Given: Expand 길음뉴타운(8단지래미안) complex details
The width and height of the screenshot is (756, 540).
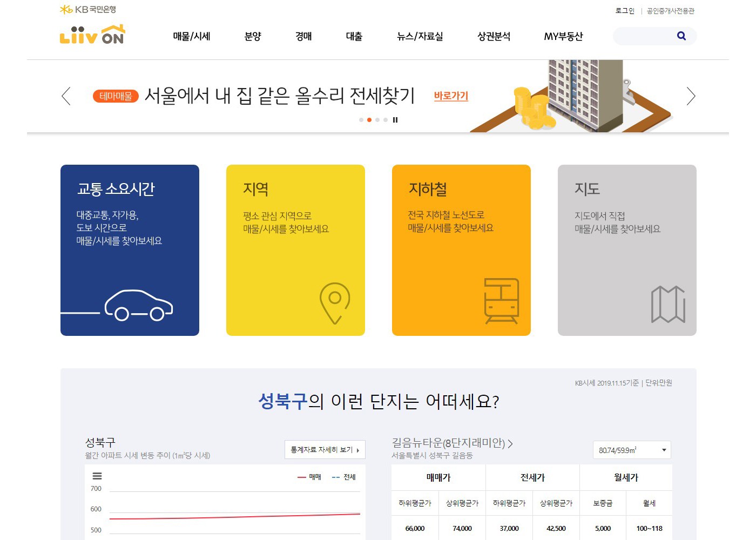Looking at the screenshot, I should [452, 443].
